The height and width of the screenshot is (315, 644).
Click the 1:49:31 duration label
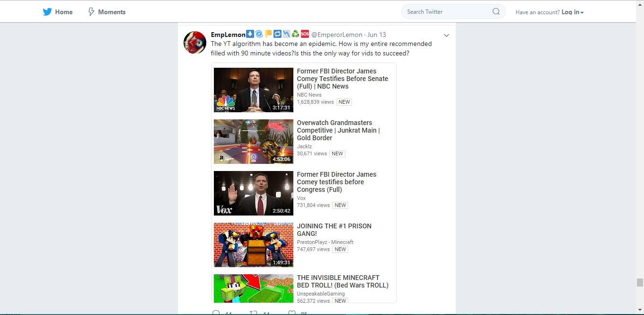[282, 262]
